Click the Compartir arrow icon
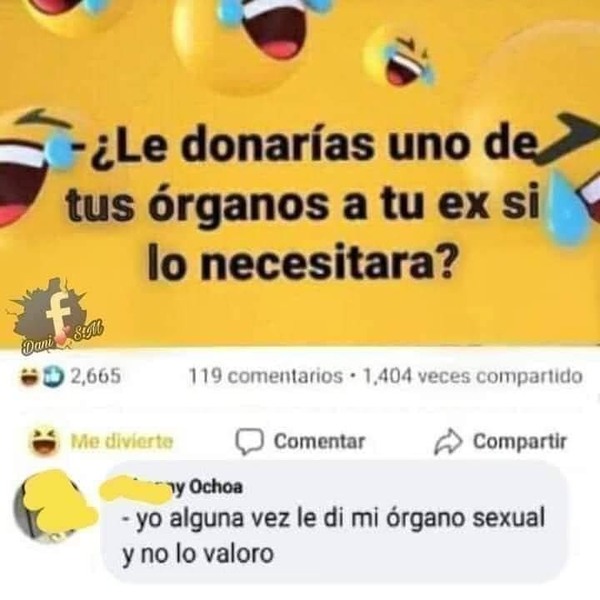Image resolution: width=600 pixels, height=600 pixels. [448, 442]
